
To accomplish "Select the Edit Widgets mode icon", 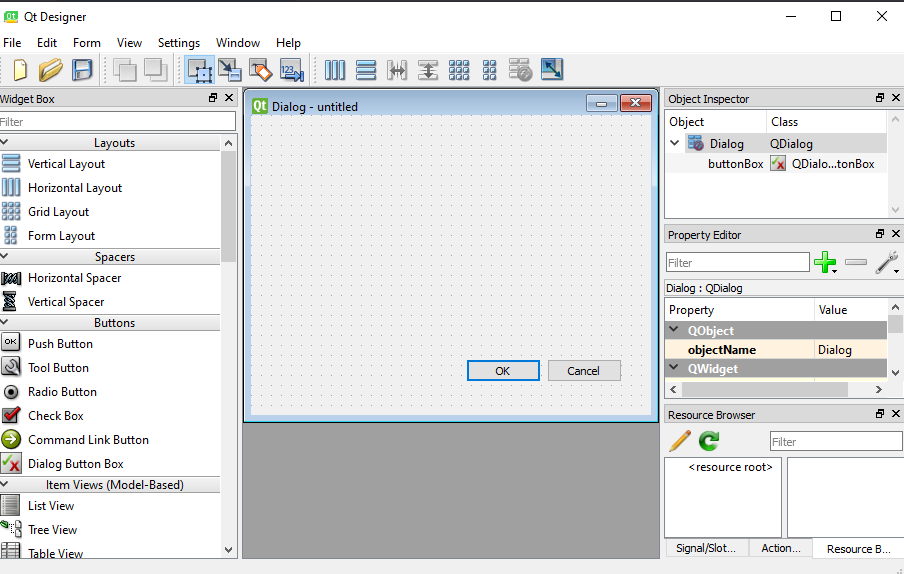I will [x=199, y=70].
